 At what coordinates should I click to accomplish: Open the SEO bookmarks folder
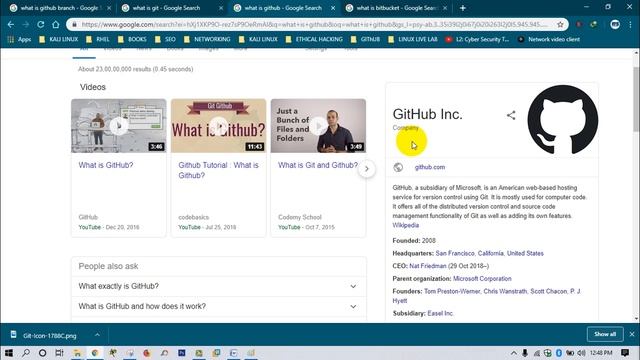pos(165,39)
